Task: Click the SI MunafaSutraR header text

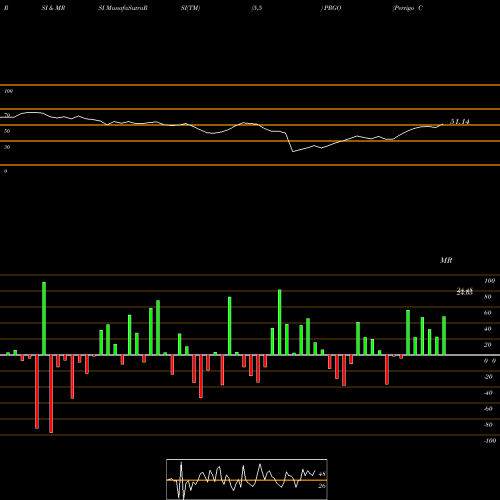Action: coord(123,8)
